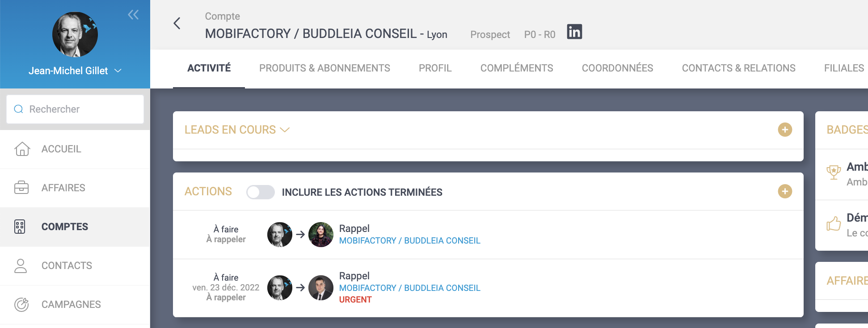This screenshot has width=868, height=328.
Task: Open the urgent Rappel account link
Action: 409,288
